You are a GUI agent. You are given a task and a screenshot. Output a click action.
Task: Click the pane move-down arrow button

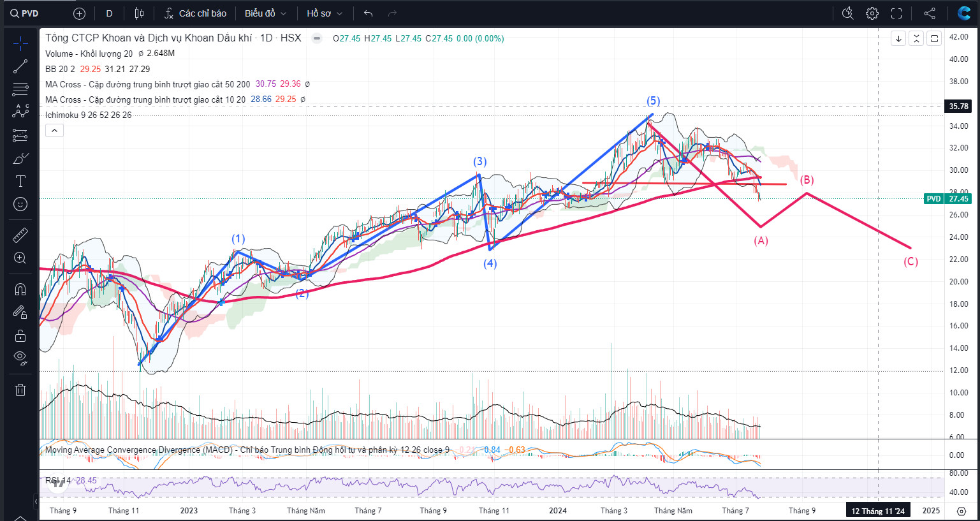tap(898, 38)
